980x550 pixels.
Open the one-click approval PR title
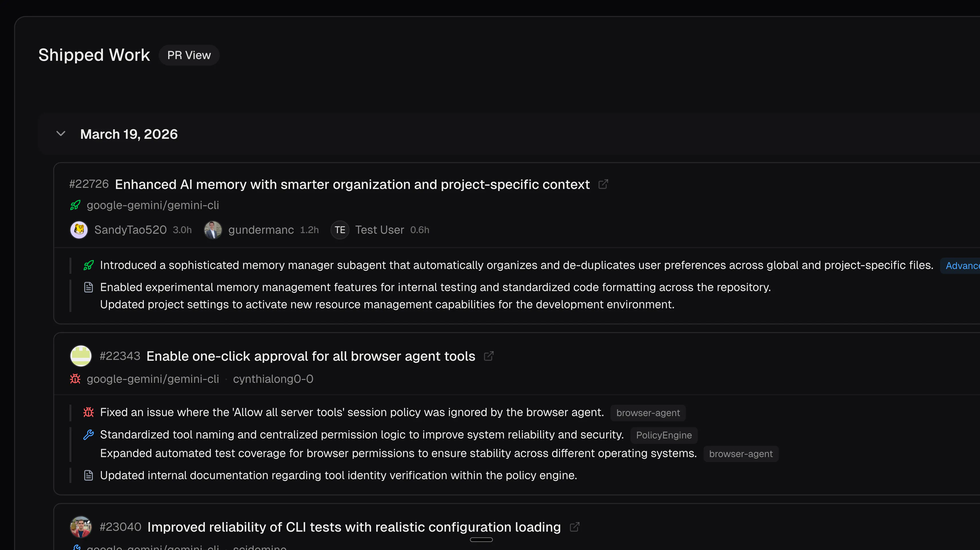click(x=311, y=356)
